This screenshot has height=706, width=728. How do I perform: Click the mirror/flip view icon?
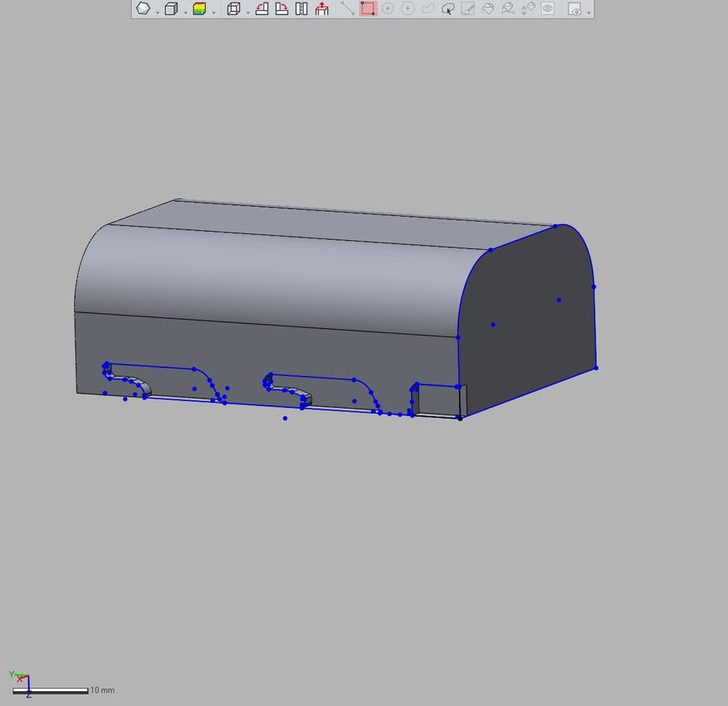[301, 9]
